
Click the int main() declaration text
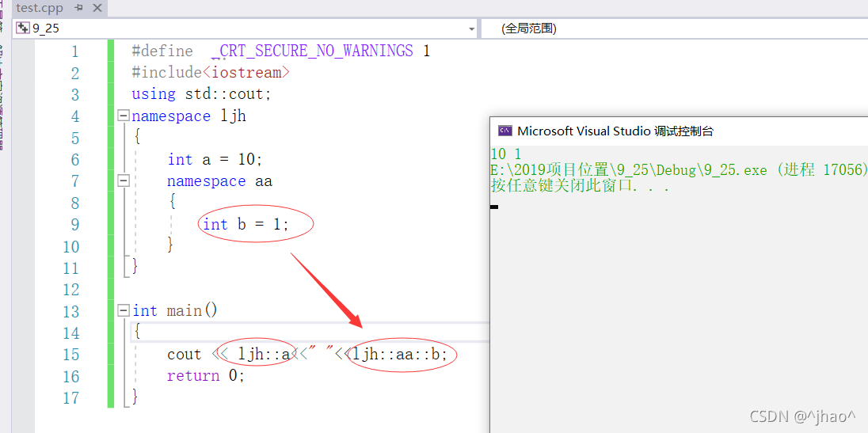click(x=175, y=311)
